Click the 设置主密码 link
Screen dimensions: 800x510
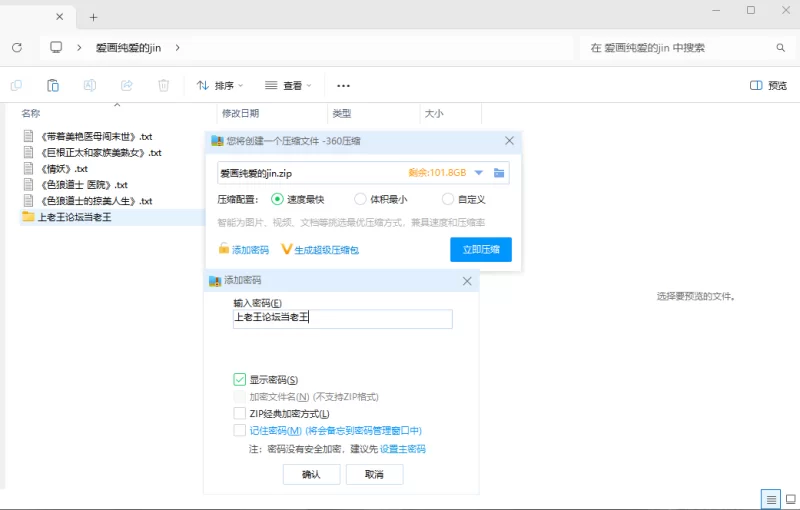point(403,449)
